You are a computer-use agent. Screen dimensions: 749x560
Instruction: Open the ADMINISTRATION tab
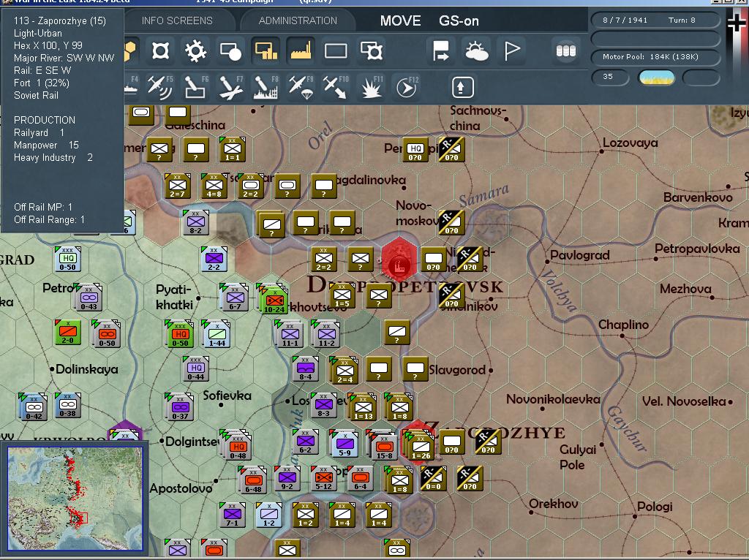[x=298, y=20]
